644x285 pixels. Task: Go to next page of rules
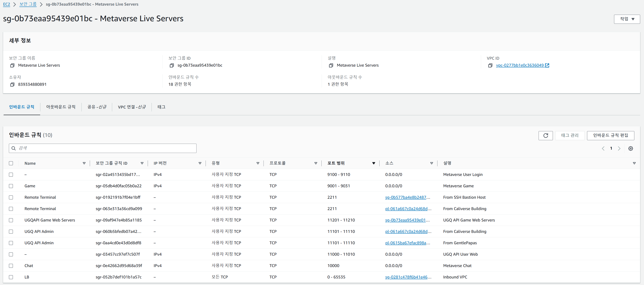[619, 148]
